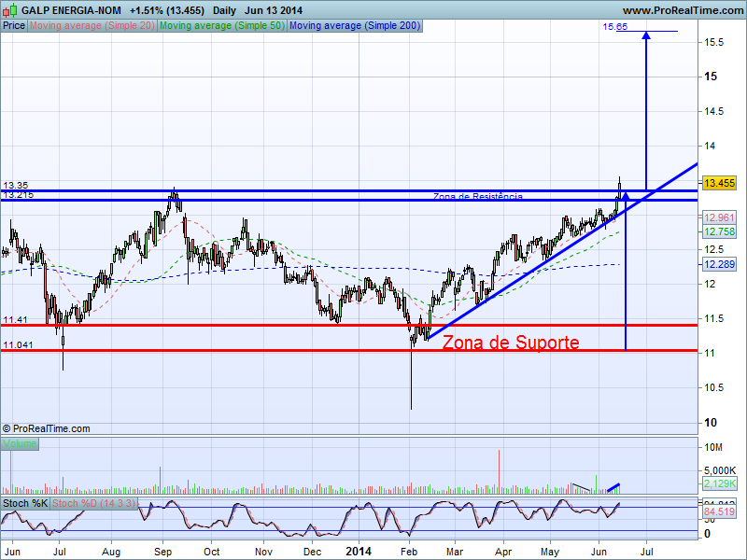Click the 14.5 price axis label

click(x=713, y=111)
